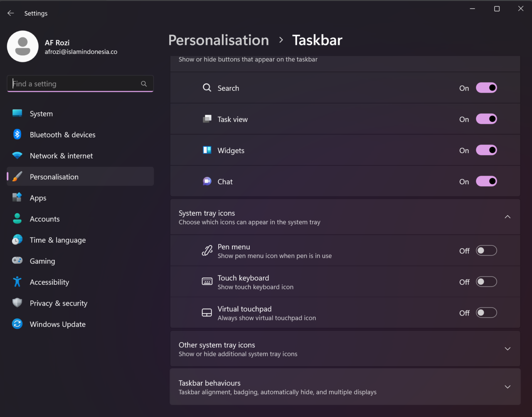This screenshot has width=532, height=417.
Task: Click the Bluetooth & devices icon
Action: click(x=17, y=134)
